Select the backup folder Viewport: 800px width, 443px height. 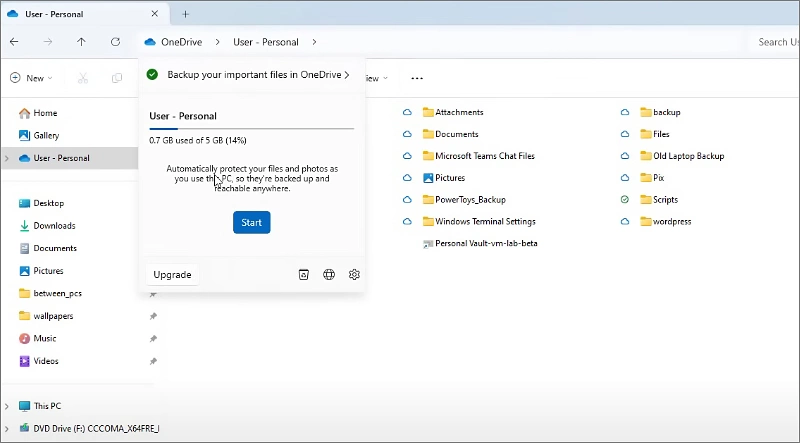[660, 112]
